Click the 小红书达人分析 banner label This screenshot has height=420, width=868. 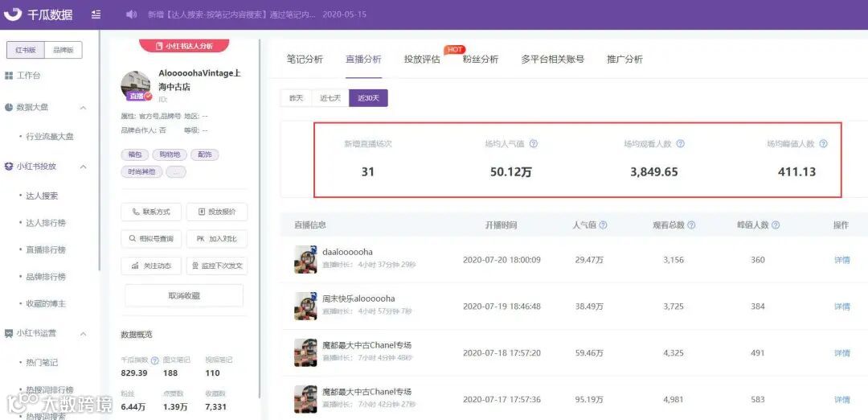click(184, 46)
